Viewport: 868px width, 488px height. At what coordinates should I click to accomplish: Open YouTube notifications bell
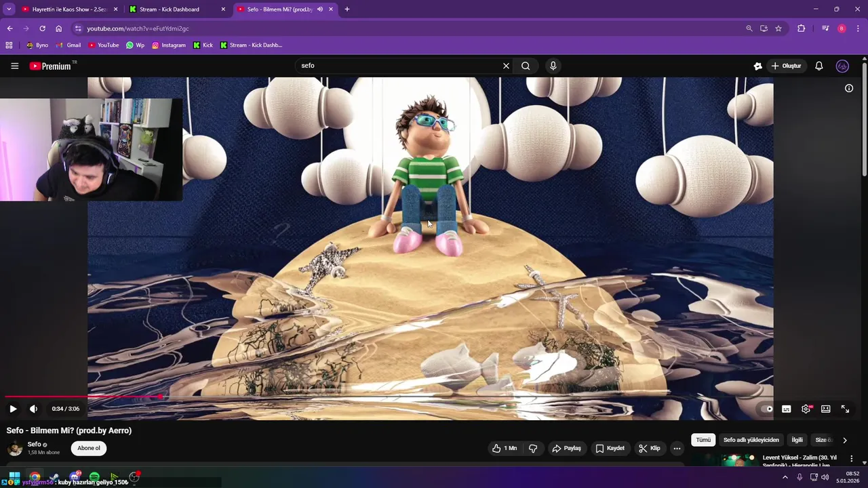(x=818, y=66)
